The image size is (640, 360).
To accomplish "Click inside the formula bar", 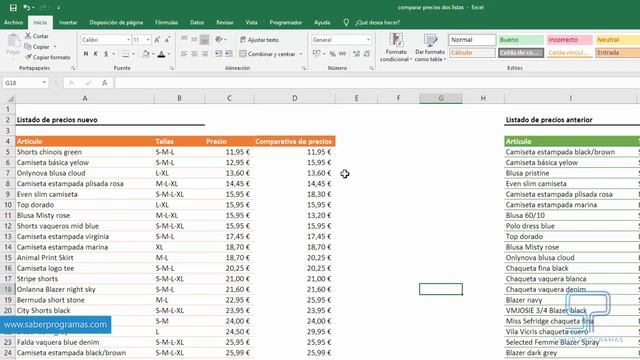I will 377,83.
